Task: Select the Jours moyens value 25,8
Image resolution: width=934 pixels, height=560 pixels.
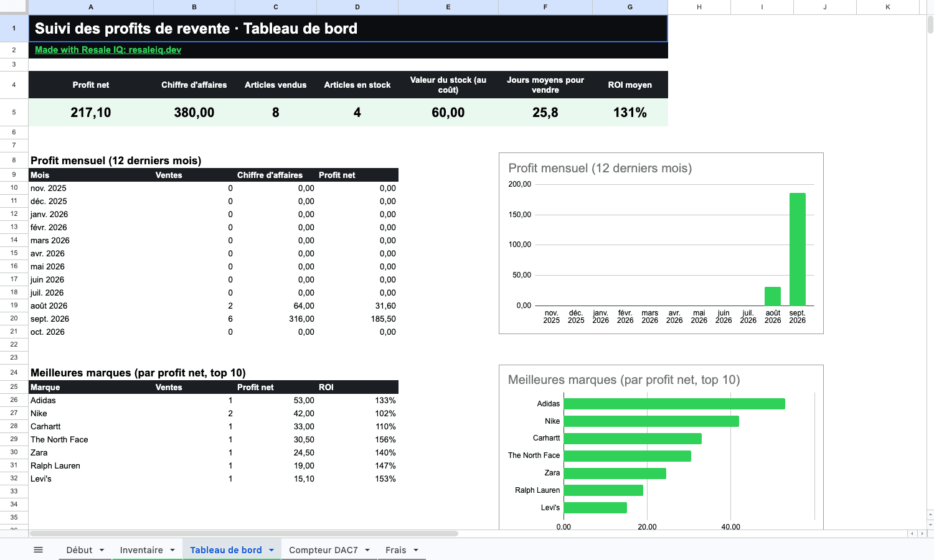Action: (545, 113)
